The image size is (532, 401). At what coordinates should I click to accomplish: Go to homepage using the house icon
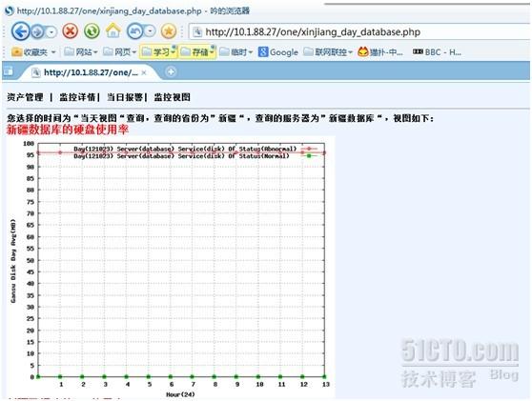click(113, 31)
